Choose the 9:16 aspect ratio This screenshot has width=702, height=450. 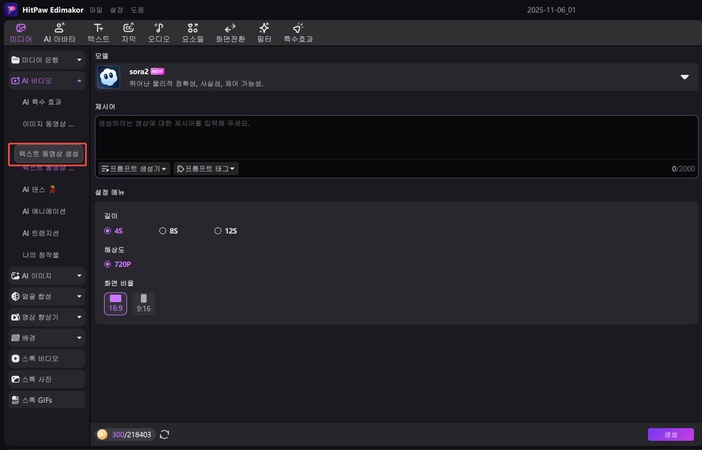click(x=144, y=304)
